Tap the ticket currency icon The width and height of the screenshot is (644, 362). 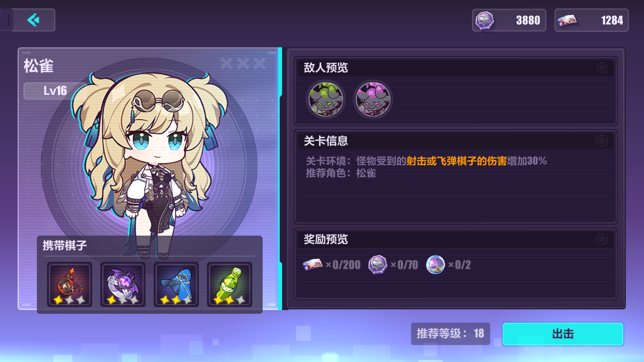pos(567,20)
